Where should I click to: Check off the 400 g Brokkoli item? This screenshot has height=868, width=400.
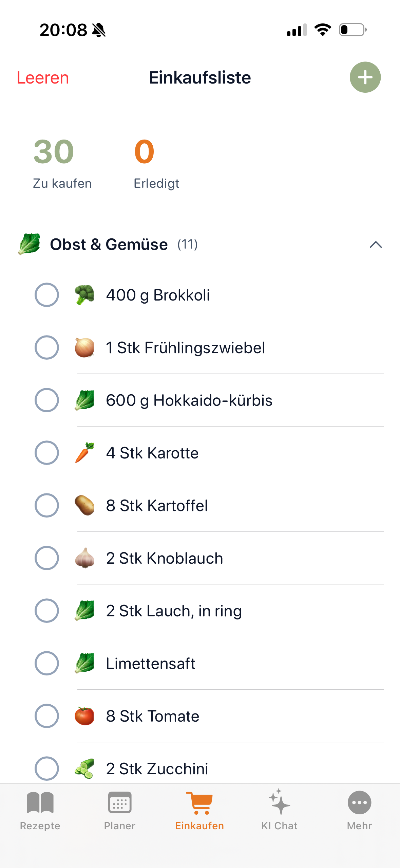[x=47, y=294]
